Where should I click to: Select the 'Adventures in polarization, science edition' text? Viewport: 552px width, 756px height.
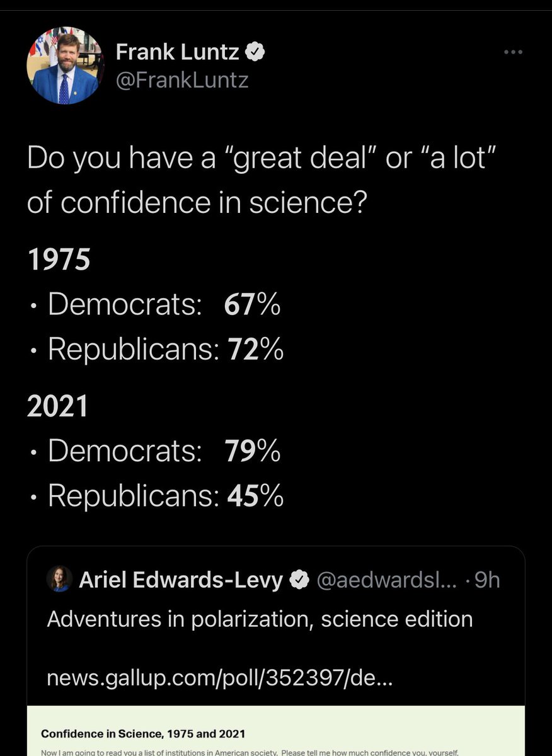point(260,619)
